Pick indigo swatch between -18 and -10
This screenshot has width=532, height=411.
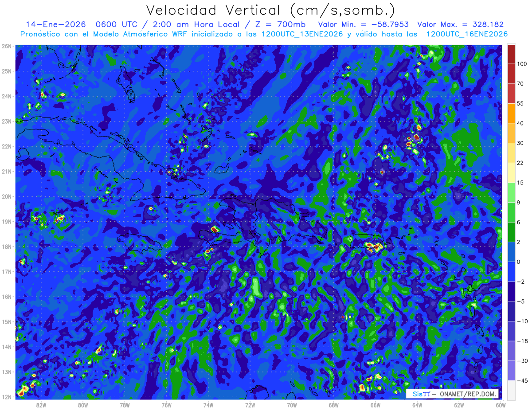coord(511,330)
